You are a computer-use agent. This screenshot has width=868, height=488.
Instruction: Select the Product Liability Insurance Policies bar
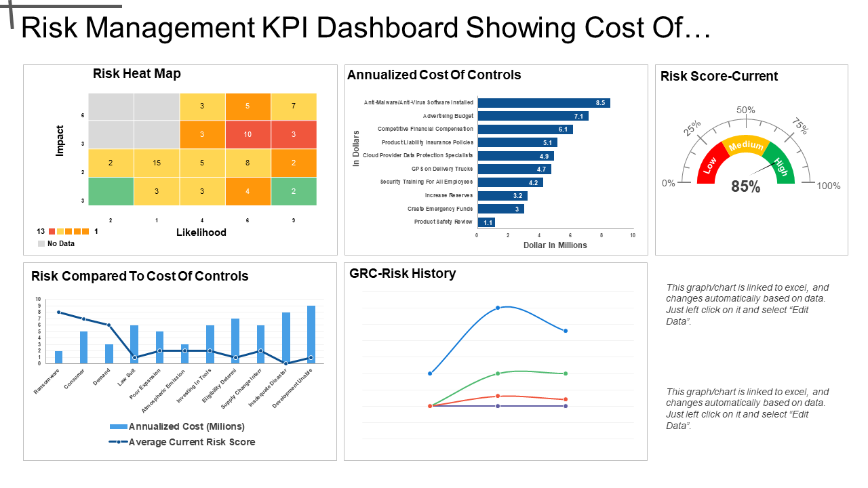click(517, 142)
